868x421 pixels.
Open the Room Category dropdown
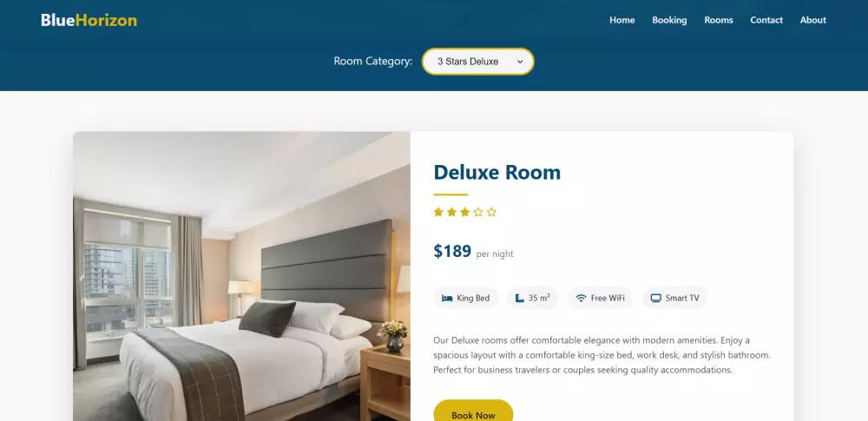click(x=478, y=62)
